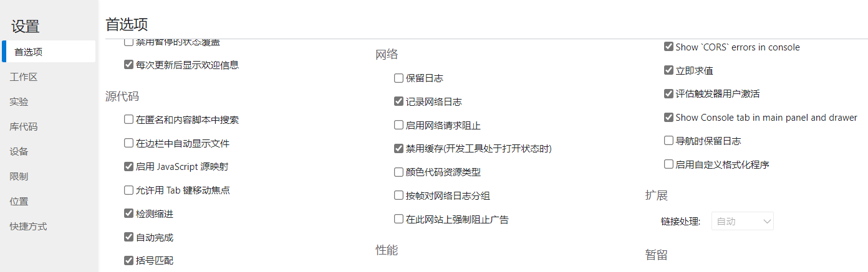Image resolution: width=868 pixels, height=272 pixels.
Task: Go to the 设备 settings page
Action: pos(19,152)
